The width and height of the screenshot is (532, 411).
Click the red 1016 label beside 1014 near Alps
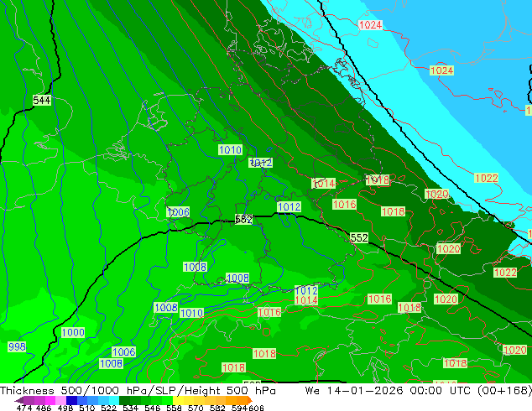269,312
